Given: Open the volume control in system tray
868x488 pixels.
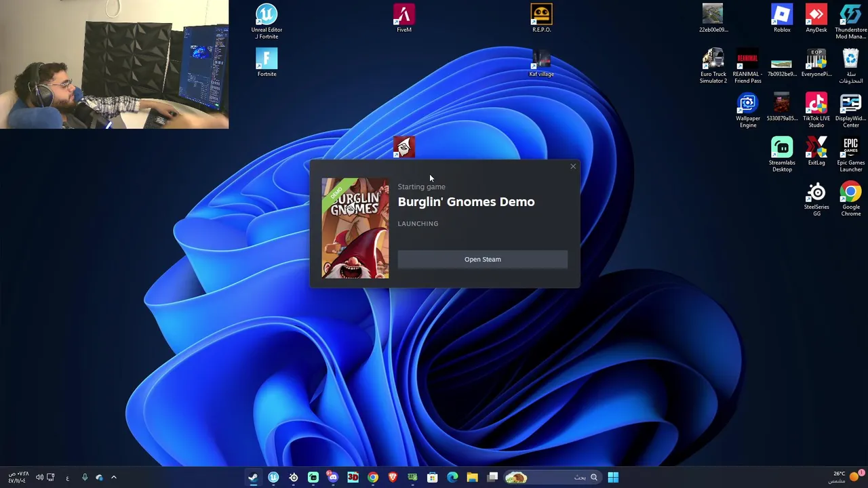Looking at the screenshot, I should (x=39, y=477).
